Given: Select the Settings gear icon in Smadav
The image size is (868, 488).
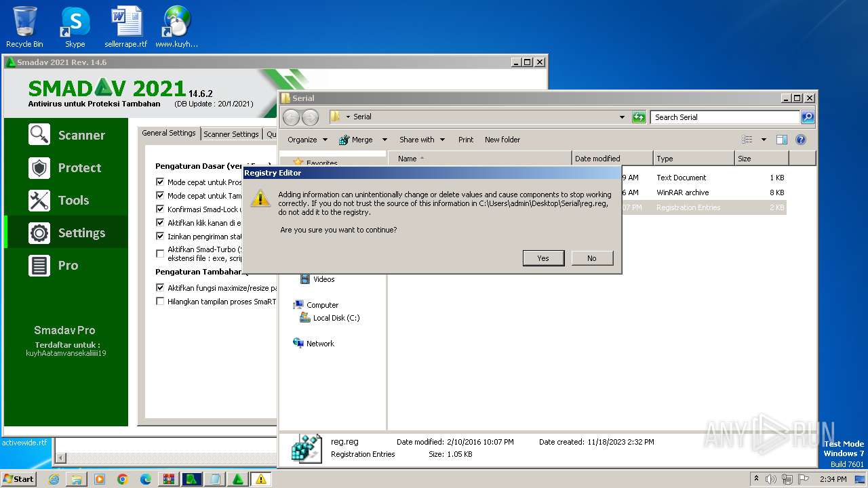Looking at the screenshot, I should [39, 232].
